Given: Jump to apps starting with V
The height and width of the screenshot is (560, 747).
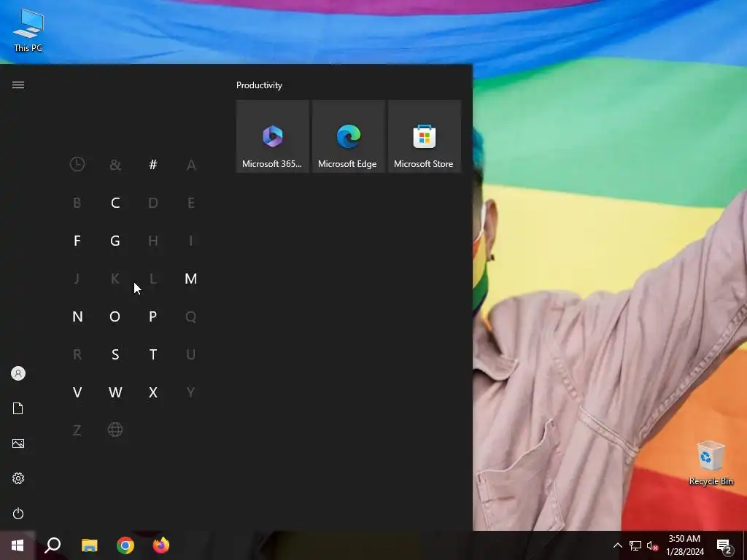Looking at the screenshot, I should pos(77,392).
